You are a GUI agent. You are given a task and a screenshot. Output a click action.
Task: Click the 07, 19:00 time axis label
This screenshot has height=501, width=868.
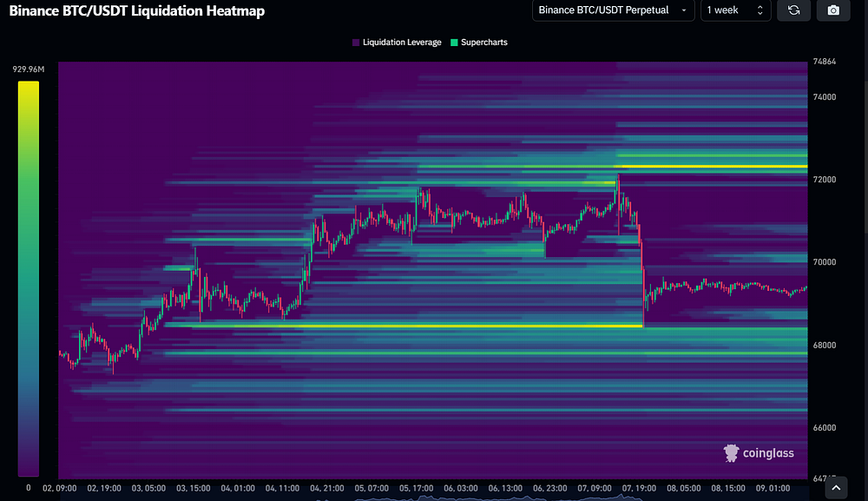639,488
